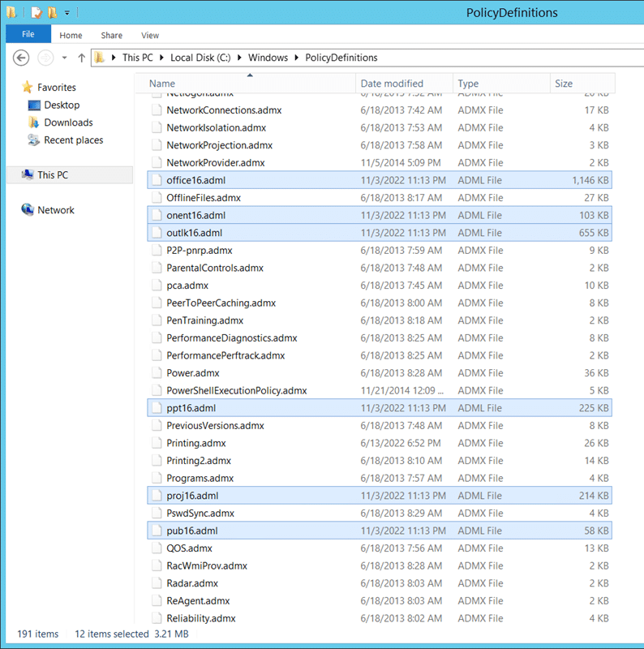Viewport: 644px width, 649px height.
Task: Click Local Disk (C:) in breadcrumb
Action: pyautogui.click(x=200, y=58)
